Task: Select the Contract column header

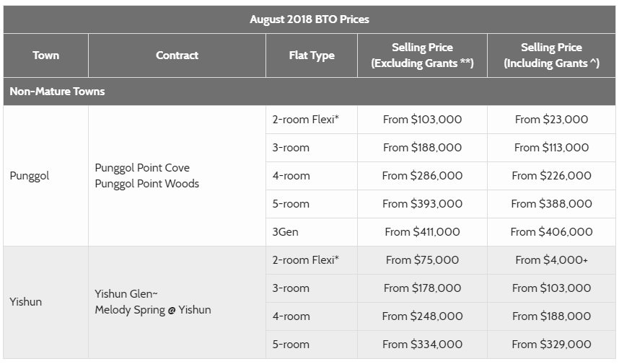Action: coord(177,56)
